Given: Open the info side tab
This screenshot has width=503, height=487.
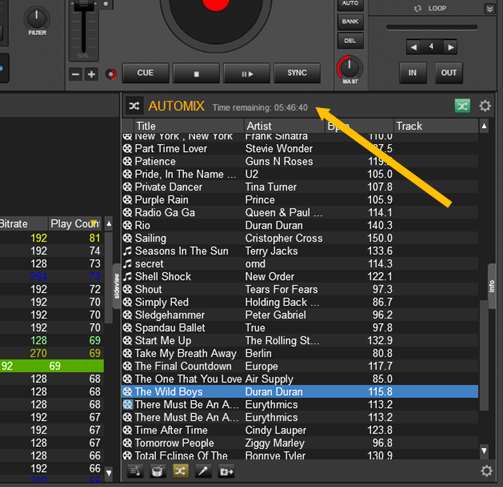Looking at the screenshot, I should point(492,286).
